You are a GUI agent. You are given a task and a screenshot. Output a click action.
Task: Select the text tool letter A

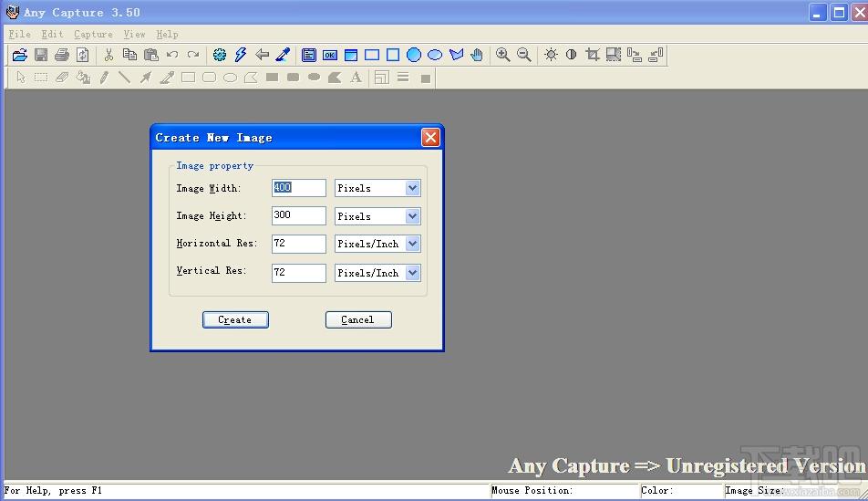pyautogui.click(x=356, y=78)
